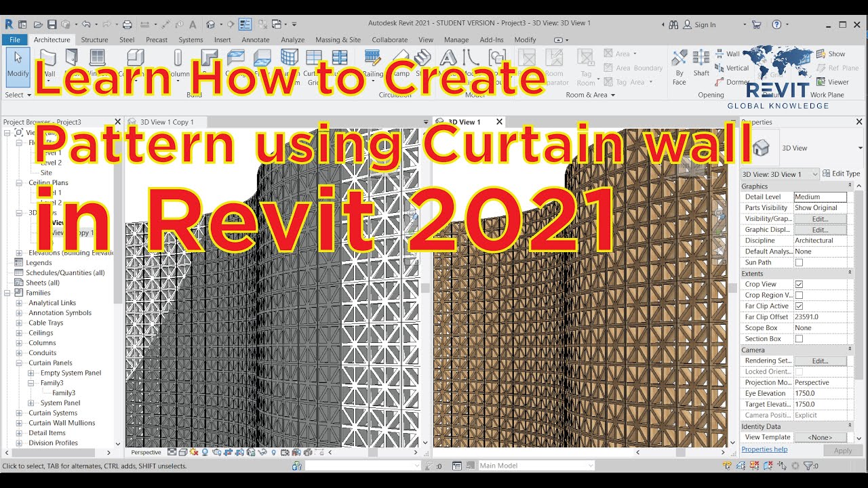Open Default 3D View house icon

coord(211,24)
